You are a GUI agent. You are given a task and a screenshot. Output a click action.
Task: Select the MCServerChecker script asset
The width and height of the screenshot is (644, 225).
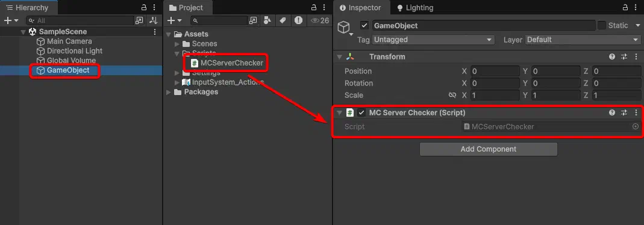click(x=232, y=63)
